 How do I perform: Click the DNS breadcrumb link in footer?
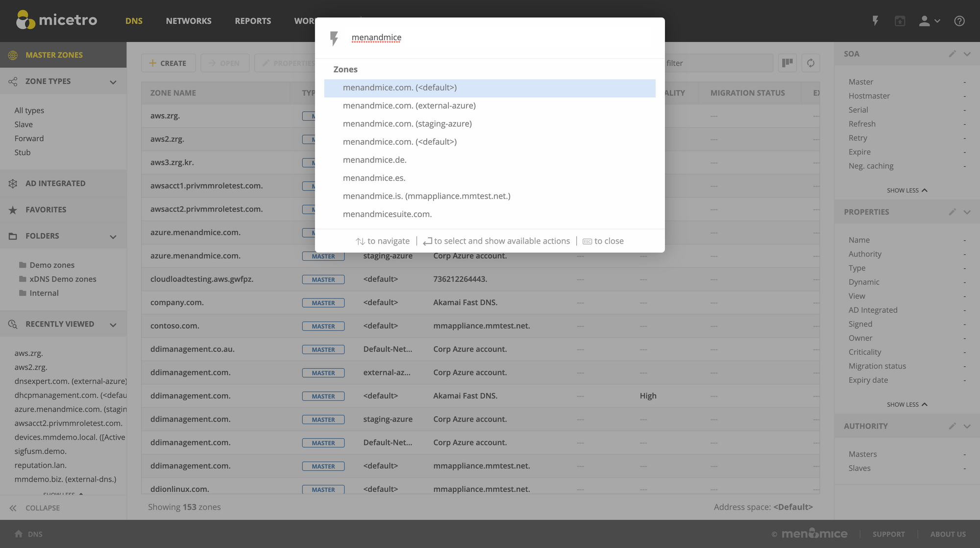pos(35,534)
